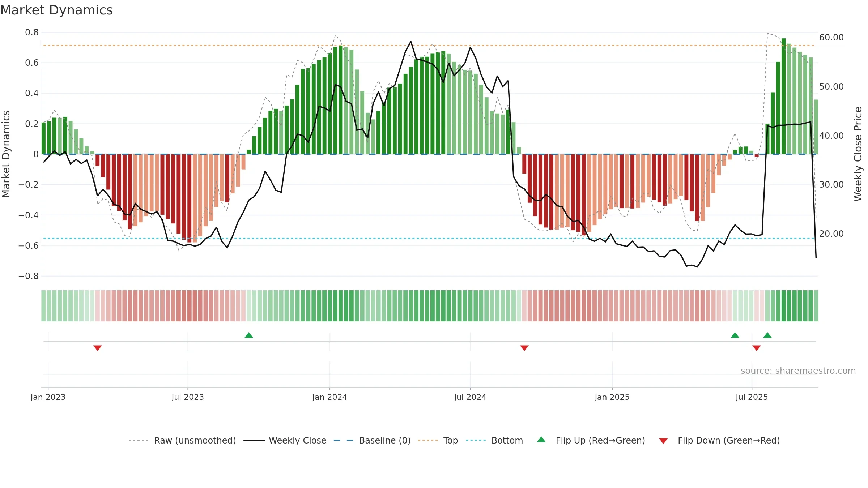Click the flip-up marker nearest before Jul 2025
Screen dimensions: 868x488
(735, 335)
